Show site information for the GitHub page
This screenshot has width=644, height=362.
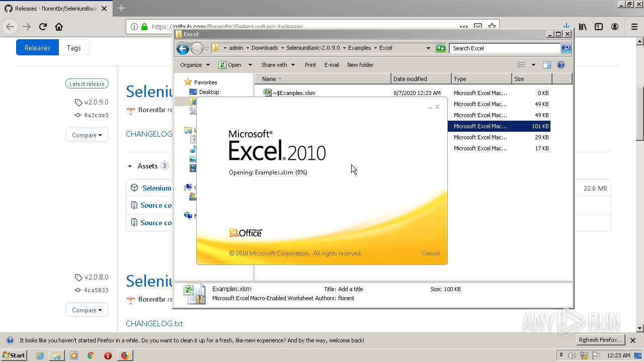click(x=134, y=27)
